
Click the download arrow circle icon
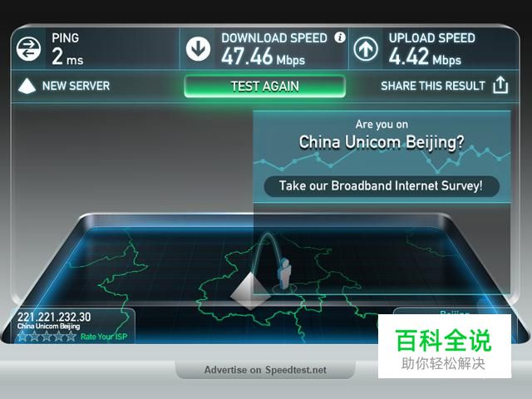[198, 49]
